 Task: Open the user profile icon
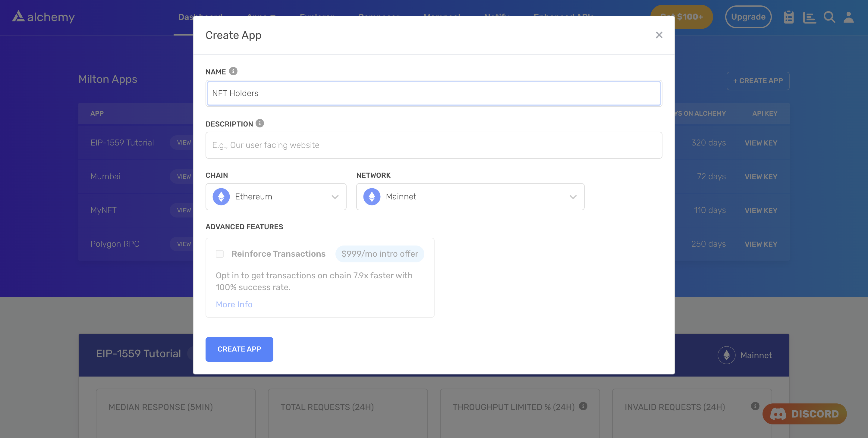(848, 17)
